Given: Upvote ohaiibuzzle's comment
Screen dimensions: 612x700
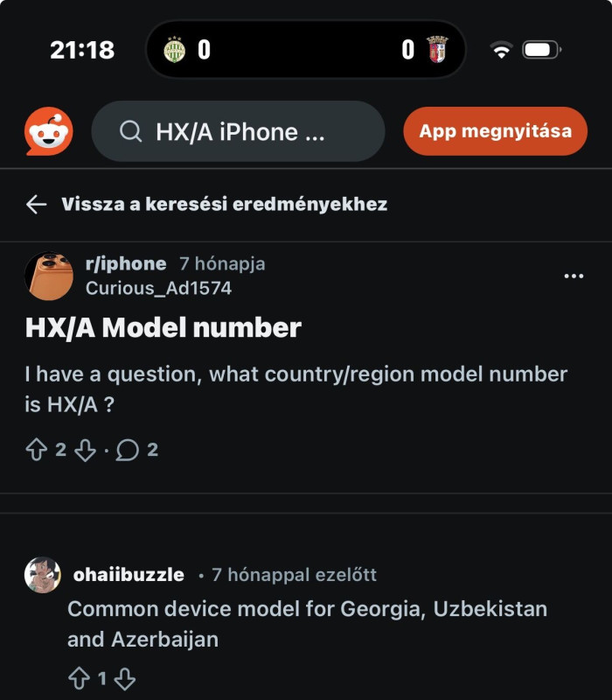Looking at the screenshot, I should click(79, 679).
